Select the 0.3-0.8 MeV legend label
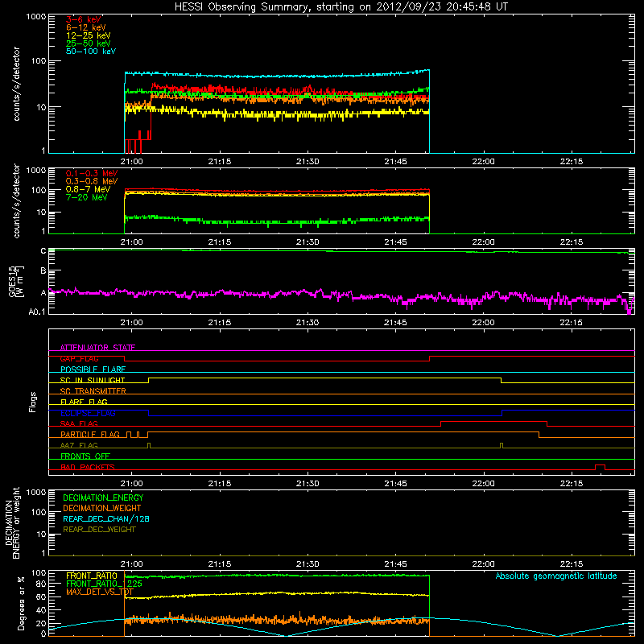Viewport: 644px width, 644px height. pos(92,181)
